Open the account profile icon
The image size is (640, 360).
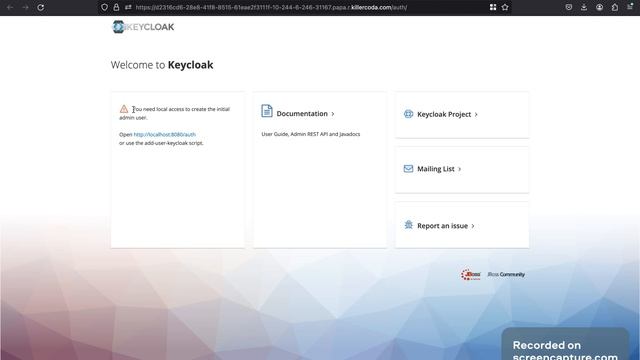pos(600,7)
